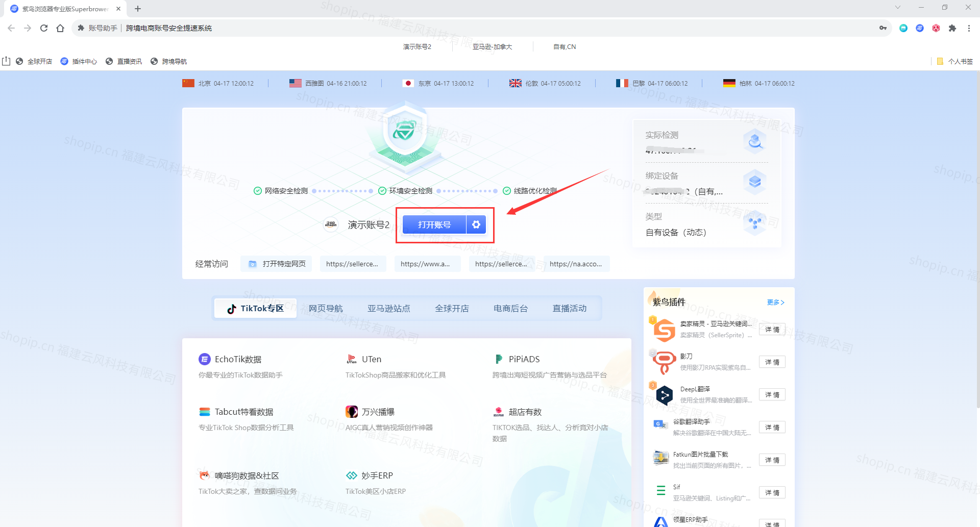Image resolution: width=980 pixels, height=527 pixels.
Task: Click the 影刀 plugin icon
Action: [x=664, y=362]
